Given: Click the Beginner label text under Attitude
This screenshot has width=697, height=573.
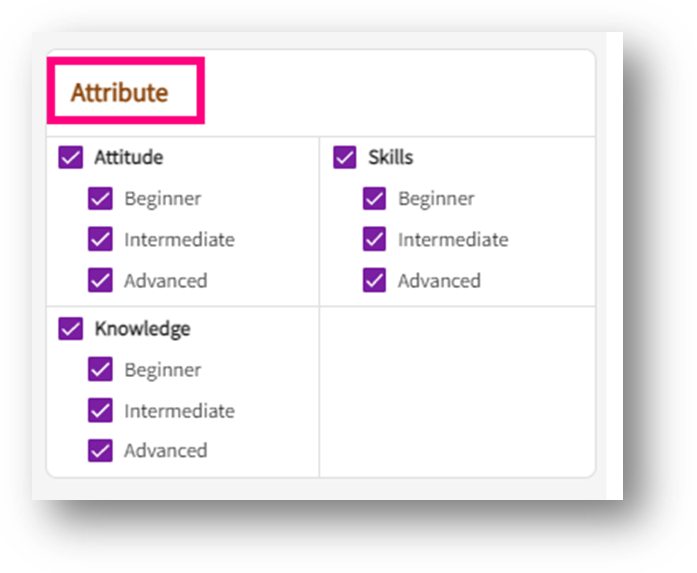Looking at the screenshot, I should pos(162,199).
